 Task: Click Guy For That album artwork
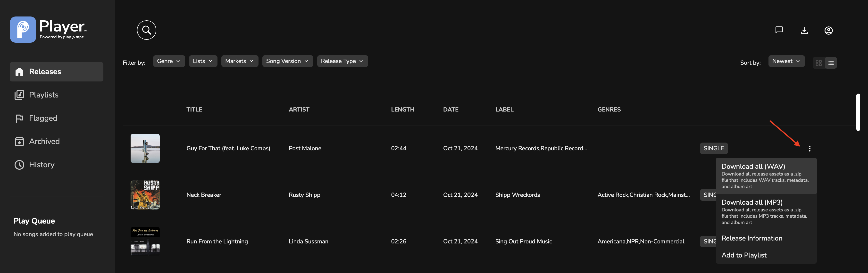point(145,148)
